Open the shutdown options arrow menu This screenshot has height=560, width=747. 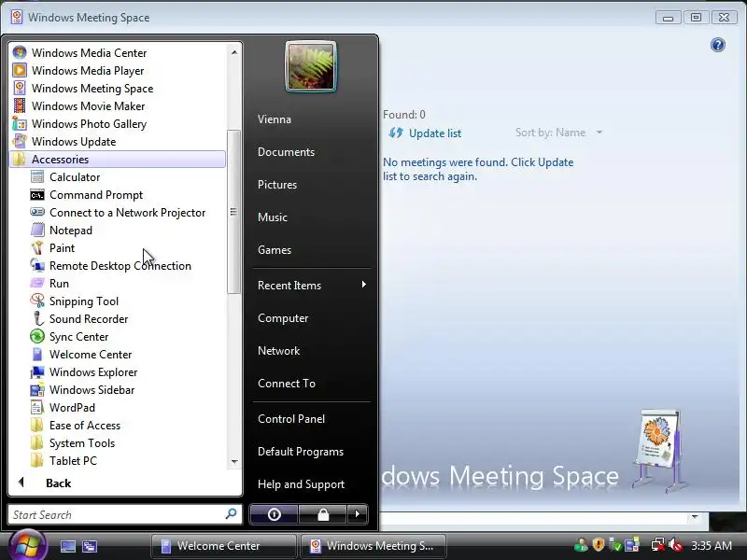pyautogui.click(x=358, y=514)
